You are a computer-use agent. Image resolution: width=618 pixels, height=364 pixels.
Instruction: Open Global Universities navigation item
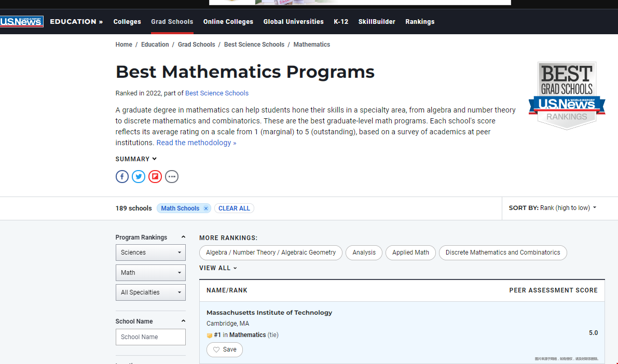point(294,22)
